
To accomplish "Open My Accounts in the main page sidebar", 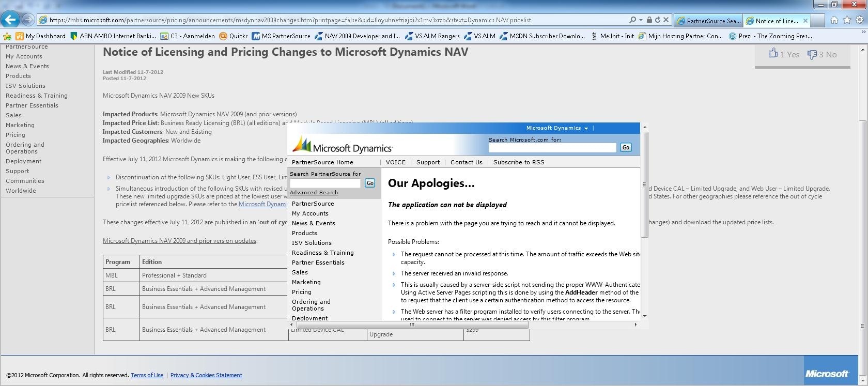I will click(x=24, y=56).
